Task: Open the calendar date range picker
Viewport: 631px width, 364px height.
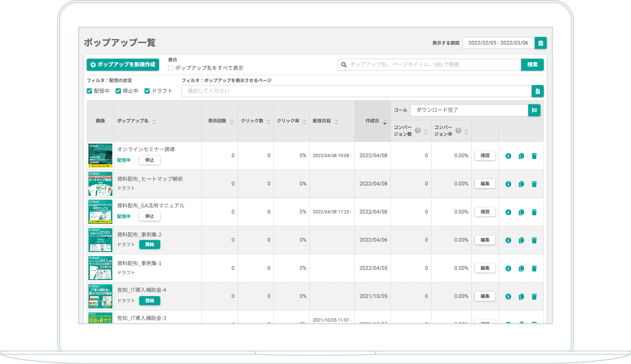Action: pos(540,43)
